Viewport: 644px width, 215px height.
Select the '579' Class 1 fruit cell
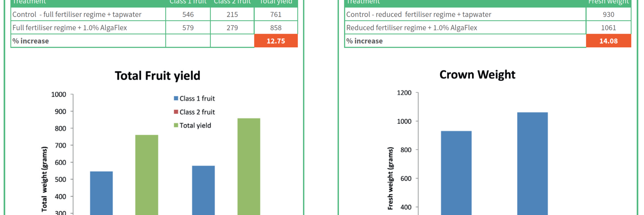188,28
